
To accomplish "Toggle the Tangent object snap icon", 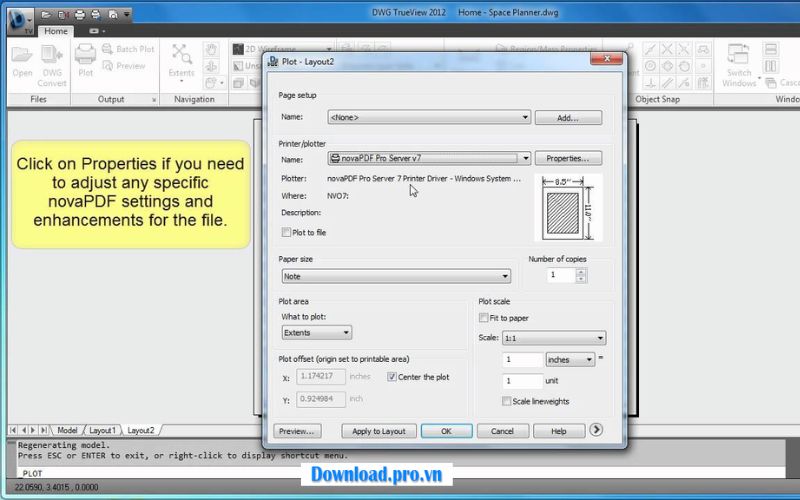I will click(684, 66).
